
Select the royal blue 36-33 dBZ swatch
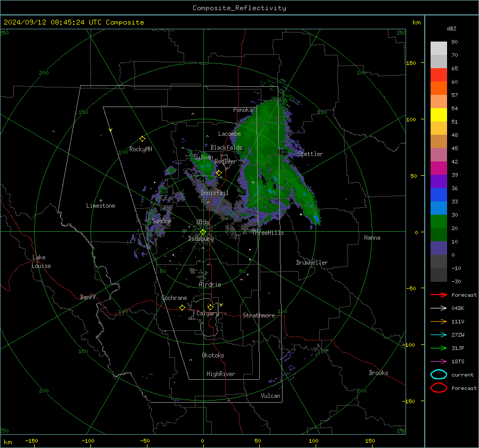[x=439, y=195]
